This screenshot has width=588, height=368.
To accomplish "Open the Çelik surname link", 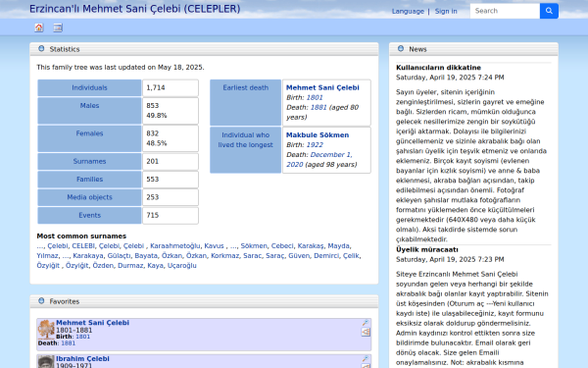I will coord(351,256).
